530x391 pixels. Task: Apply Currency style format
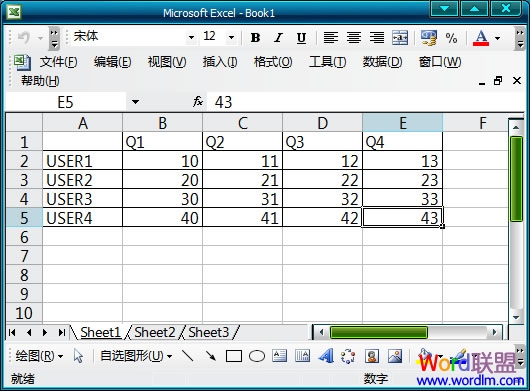click(429, 38)
